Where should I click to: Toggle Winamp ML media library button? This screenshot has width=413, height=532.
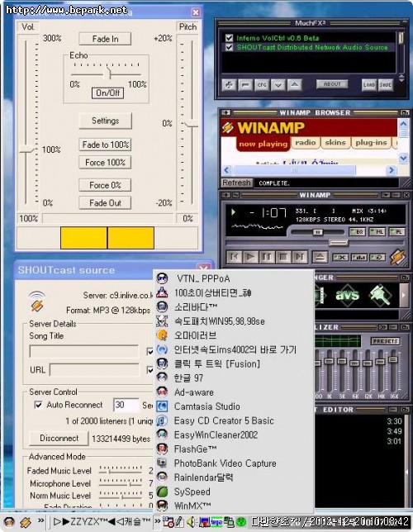tap(377, 232)
